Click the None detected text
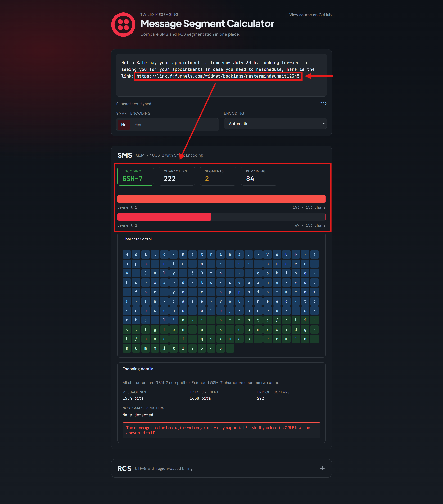 pos(138,415)
